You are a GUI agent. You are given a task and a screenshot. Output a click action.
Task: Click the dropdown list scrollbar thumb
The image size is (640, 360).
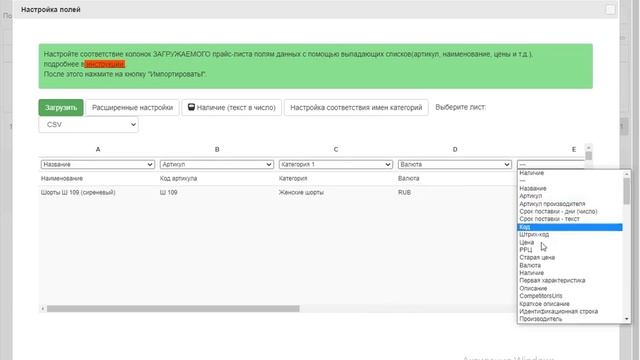(627, 191)
